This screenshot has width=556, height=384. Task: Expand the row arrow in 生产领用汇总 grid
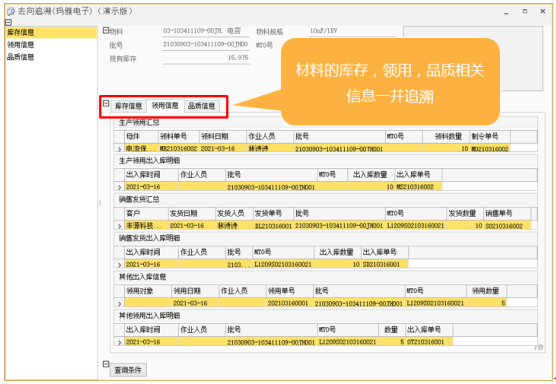click(119, 149)
